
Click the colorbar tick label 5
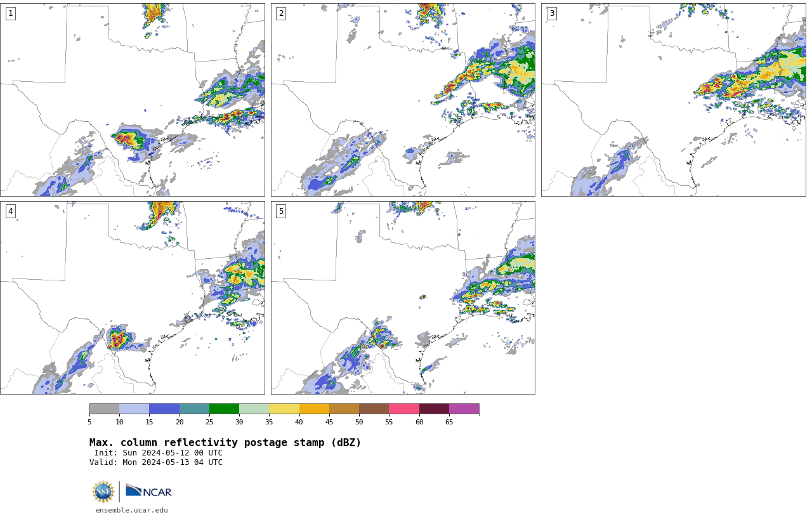89,422
